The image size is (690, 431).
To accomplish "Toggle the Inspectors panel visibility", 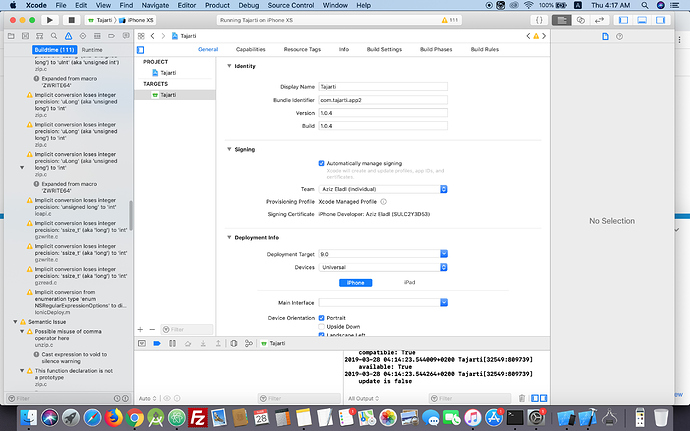I will (x=661, y=20).
